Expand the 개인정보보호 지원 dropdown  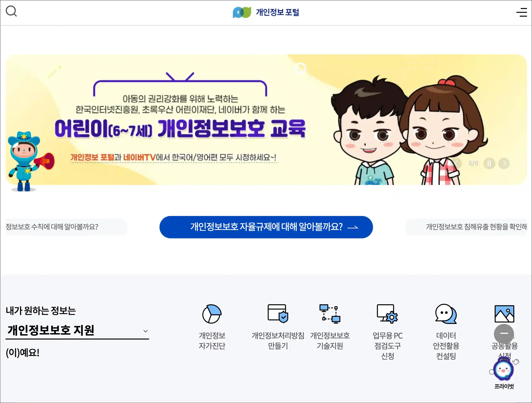77,330
